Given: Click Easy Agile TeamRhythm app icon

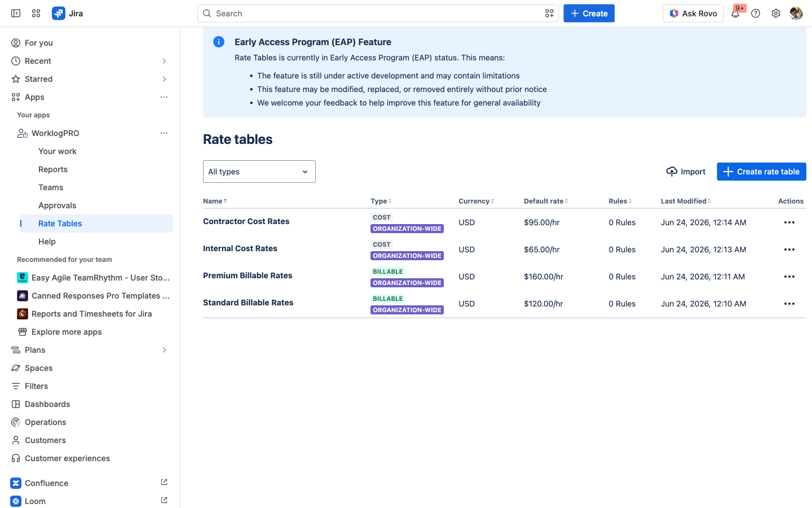Looking at the screenshot, I should [23, 278].
